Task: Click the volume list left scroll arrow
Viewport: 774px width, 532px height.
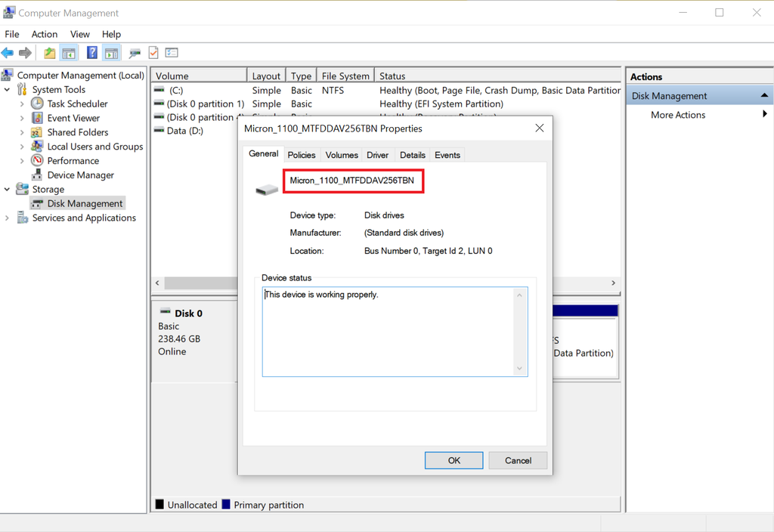Action: point(157,283)
